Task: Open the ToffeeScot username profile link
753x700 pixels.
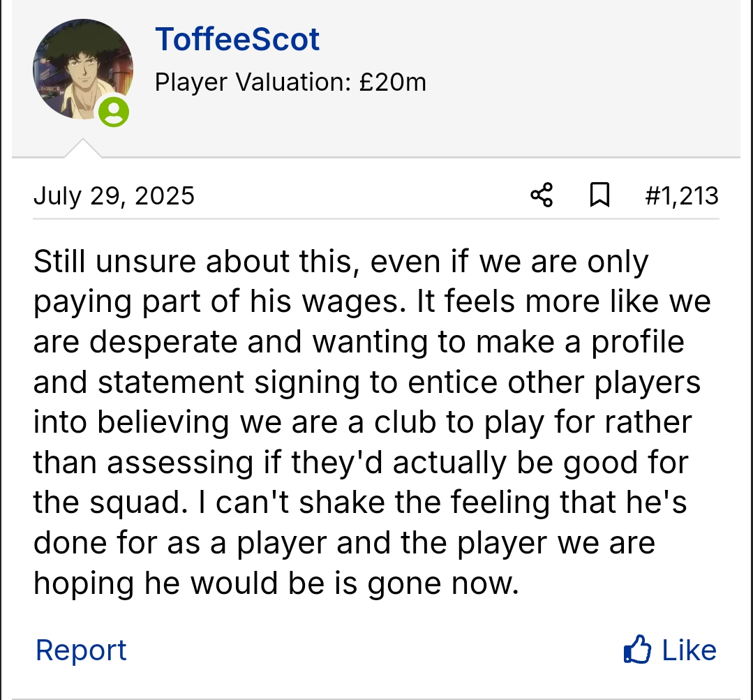Action: (x=237, y=39)
